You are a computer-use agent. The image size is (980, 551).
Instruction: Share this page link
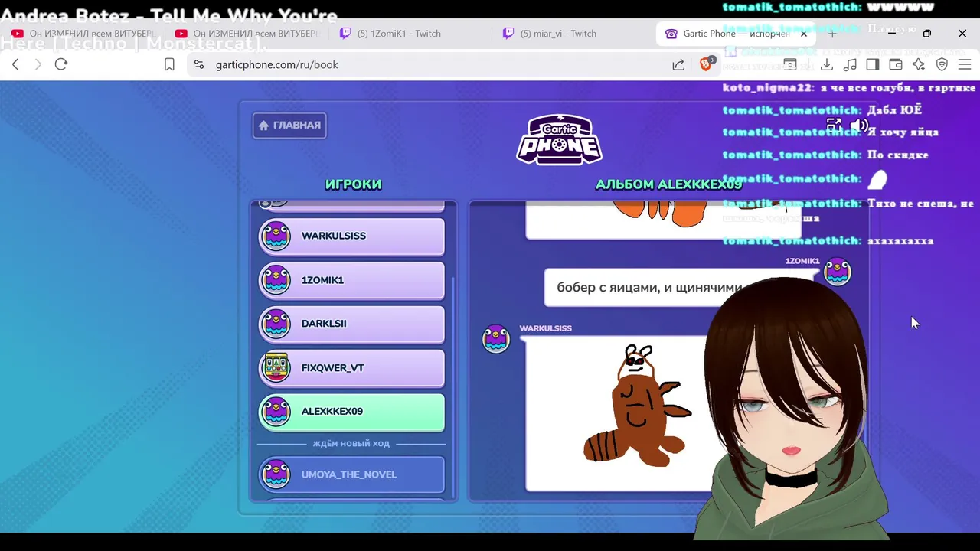click(x=678, y=64)
